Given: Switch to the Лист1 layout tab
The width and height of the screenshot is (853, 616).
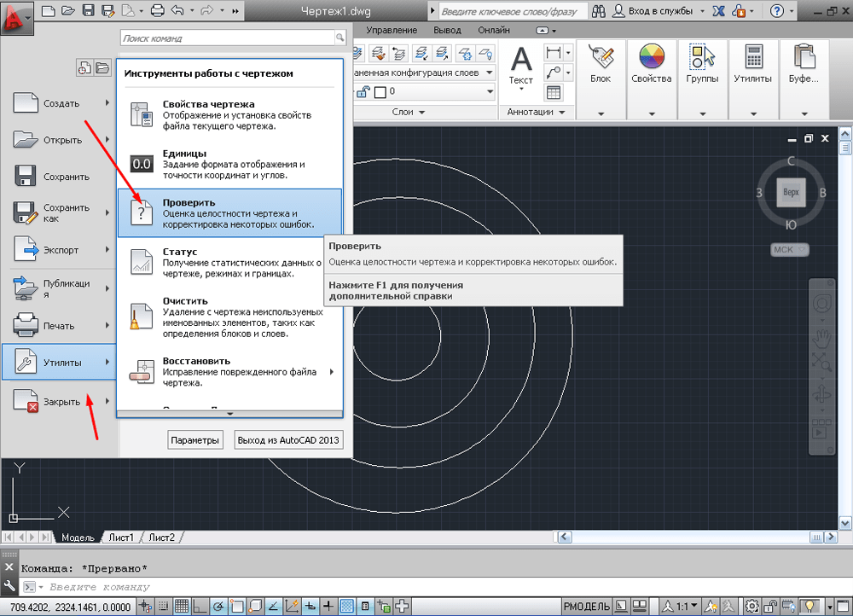Looking at the screenshot, I should click(x=121, y=538).
